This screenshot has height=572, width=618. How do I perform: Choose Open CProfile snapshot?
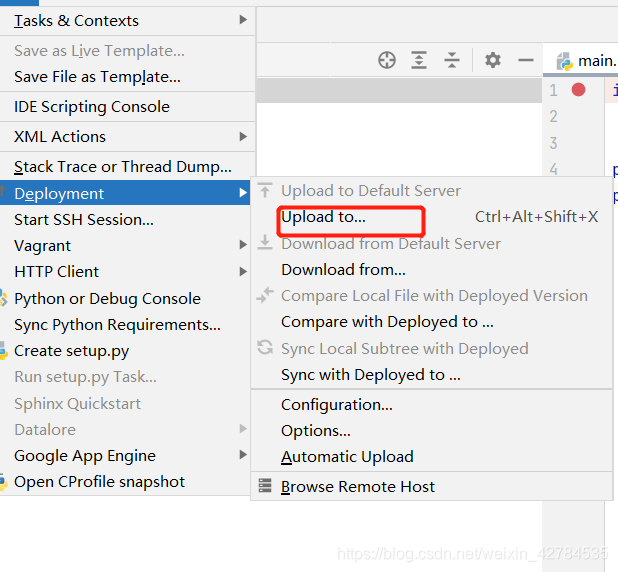point(125,482)
